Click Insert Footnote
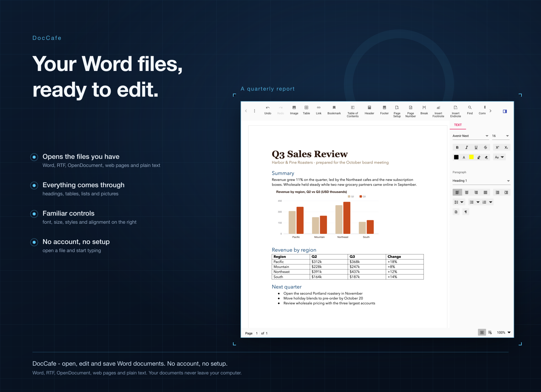The width and height of the screenshot is (541, 392). (438, 111)
